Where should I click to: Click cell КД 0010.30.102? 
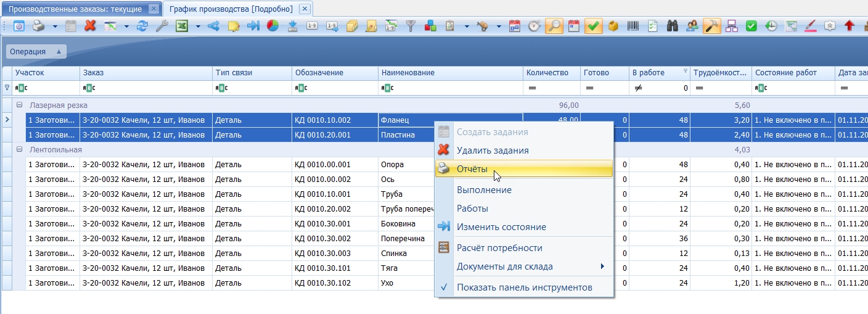point(335,283)
